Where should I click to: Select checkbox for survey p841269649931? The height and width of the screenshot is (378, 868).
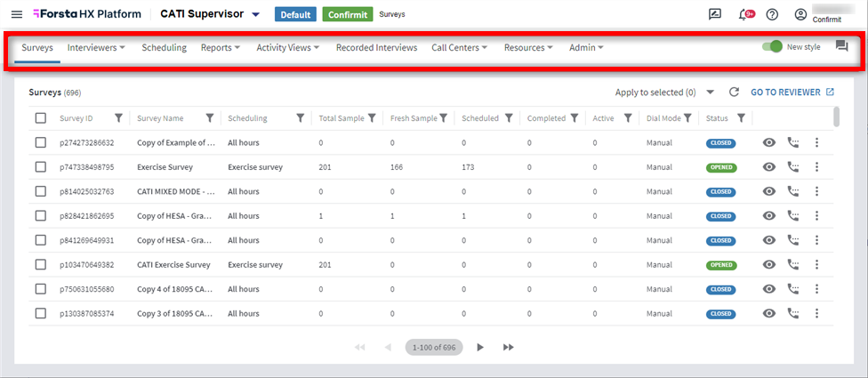(x=40, y=240)
